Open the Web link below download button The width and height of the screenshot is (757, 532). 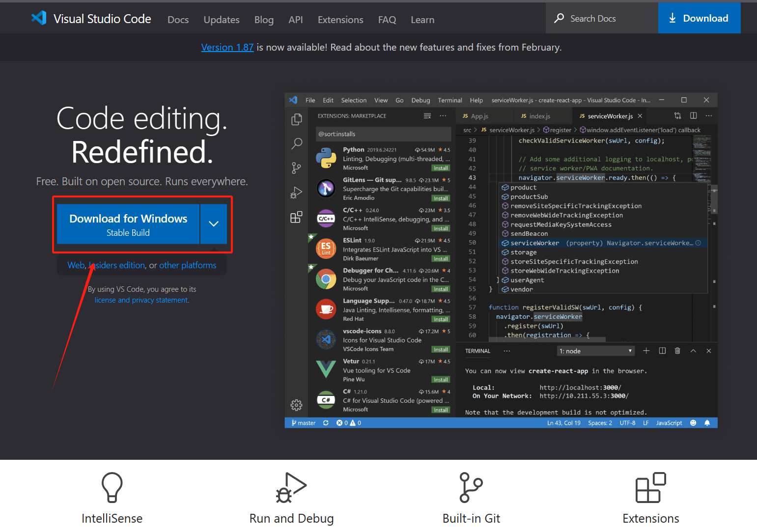coord(76,265)
